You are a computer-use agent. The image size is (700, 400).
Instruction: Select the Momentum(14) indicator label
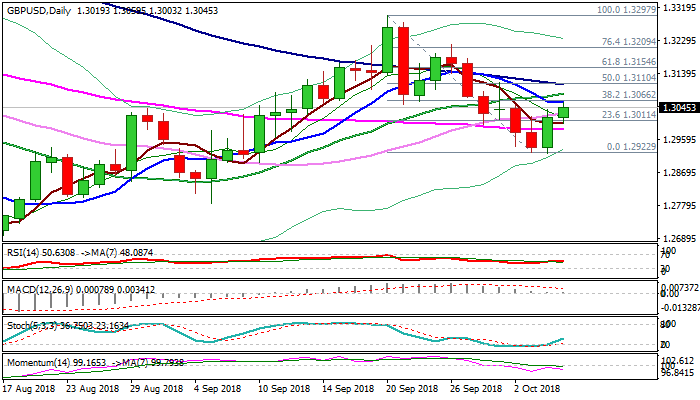(35, 360)
